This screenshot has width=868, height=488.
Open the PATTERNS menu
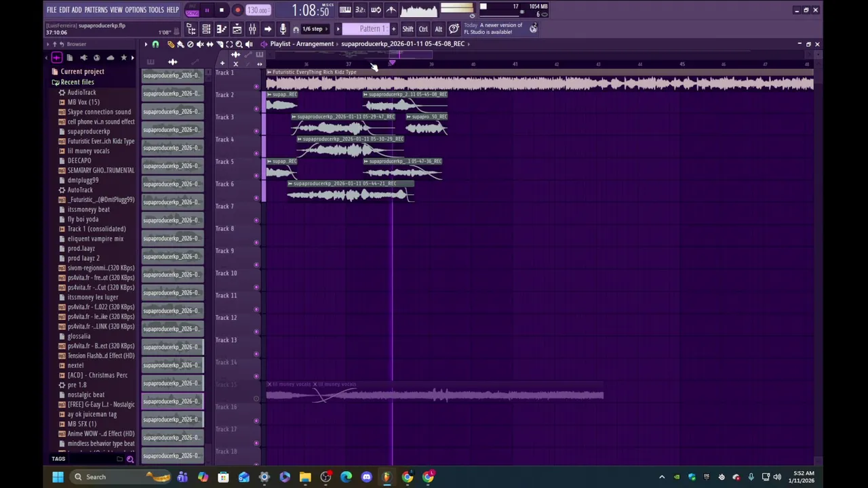(96, 10)
